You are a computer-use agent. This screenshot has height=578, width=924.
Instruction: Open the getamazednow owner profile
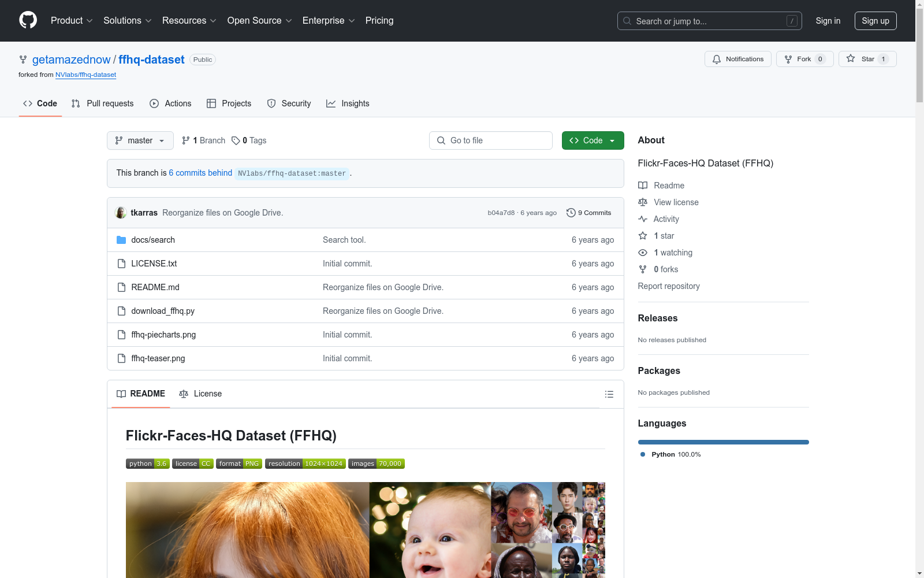pos(71,60)
